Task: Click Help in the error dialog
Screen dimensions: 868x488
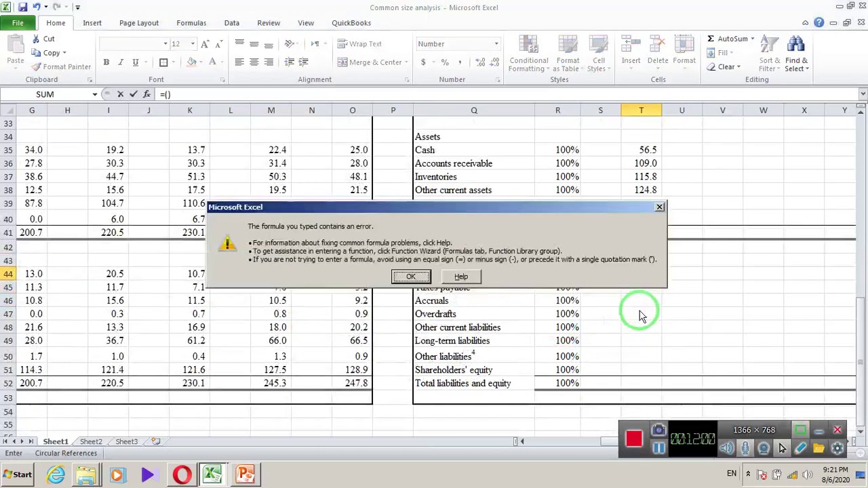Action: (x=461, y=277)
